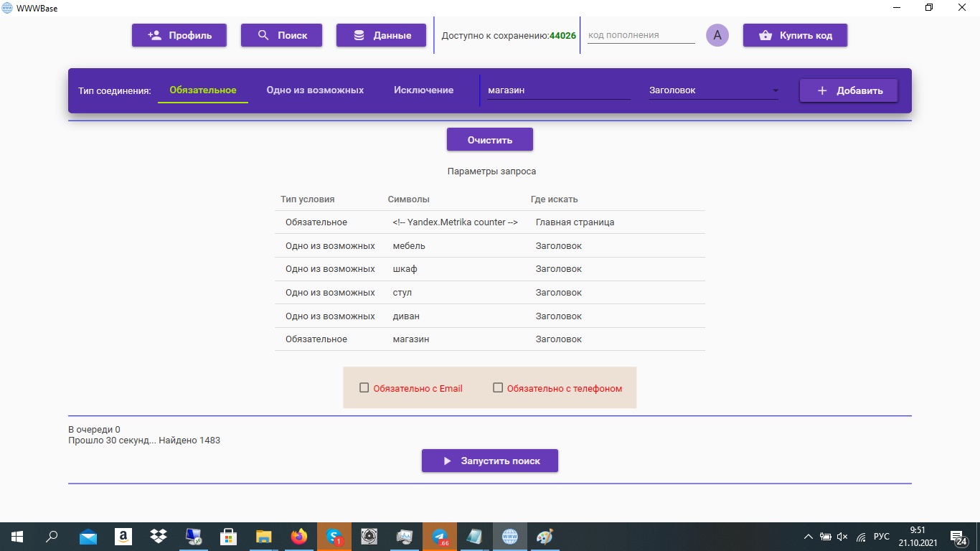Open the Данные section

click(x=381, y=35)
